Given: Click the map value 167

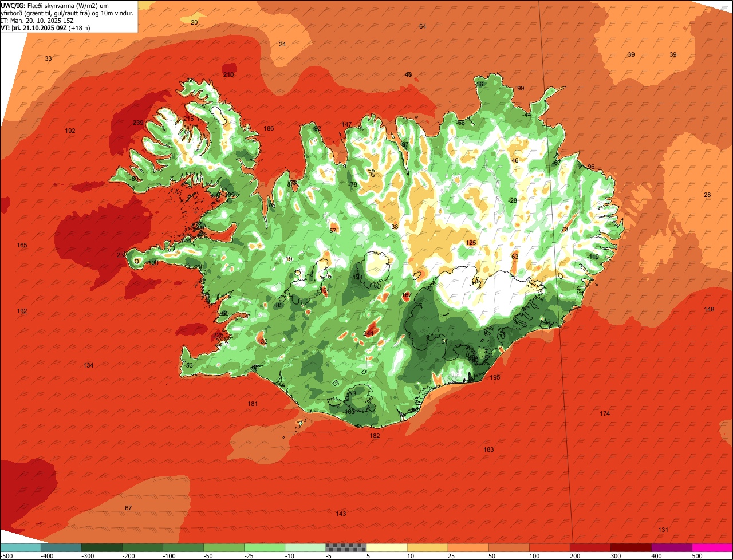Looking at the screenshot, I should (407, 295).
